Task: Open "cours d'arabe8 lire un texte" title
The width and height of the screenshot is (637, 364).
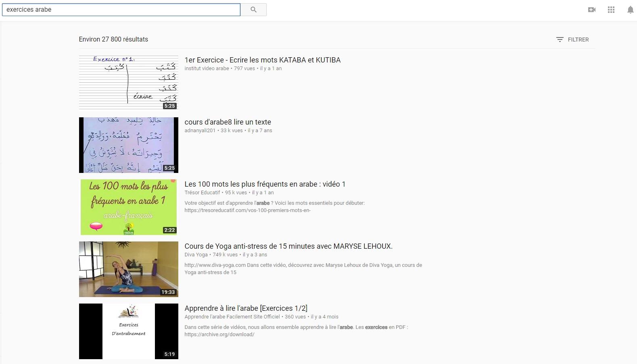Action: (228, 122)
